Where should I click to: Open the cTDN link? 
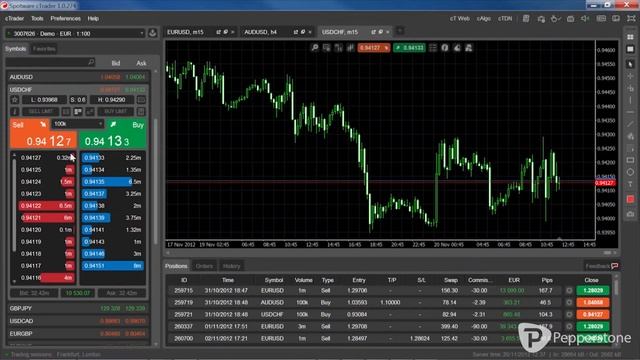point(505,18)
